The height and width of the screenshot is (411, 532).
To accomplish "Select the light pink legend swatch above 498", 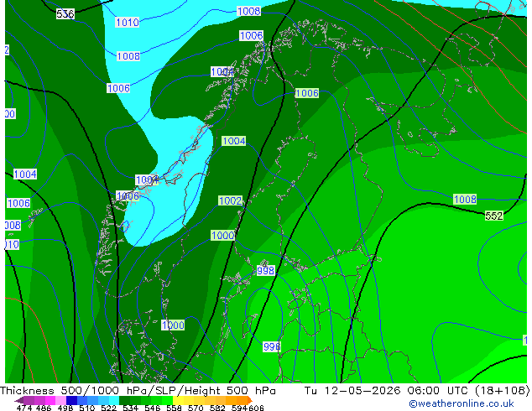I will point(60,400).
